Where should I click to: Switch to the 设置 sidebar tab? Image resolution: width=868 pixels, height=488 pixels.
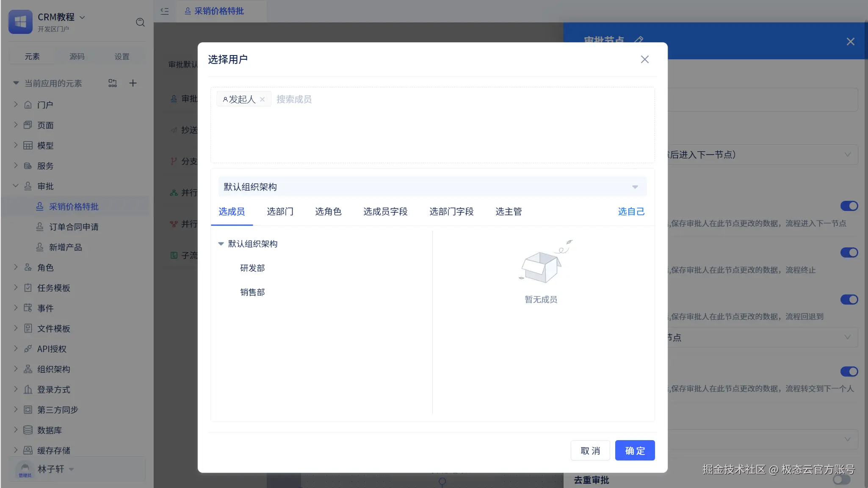tap(122, 56)
